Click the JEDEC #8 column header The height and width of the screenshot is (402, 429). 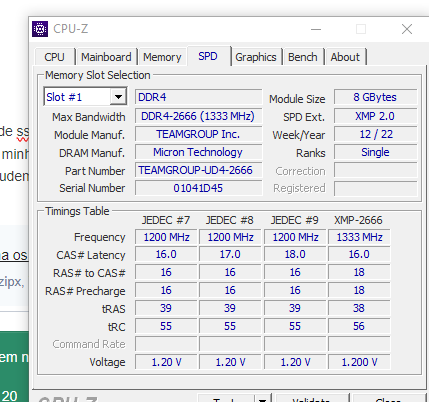click(x=230, y=220)
